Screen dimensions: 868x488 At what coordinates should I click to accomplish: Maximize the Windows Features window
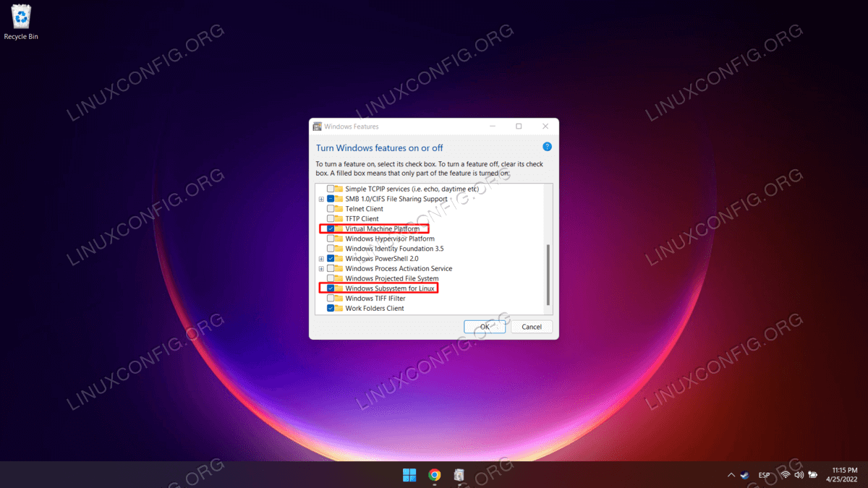519,127
